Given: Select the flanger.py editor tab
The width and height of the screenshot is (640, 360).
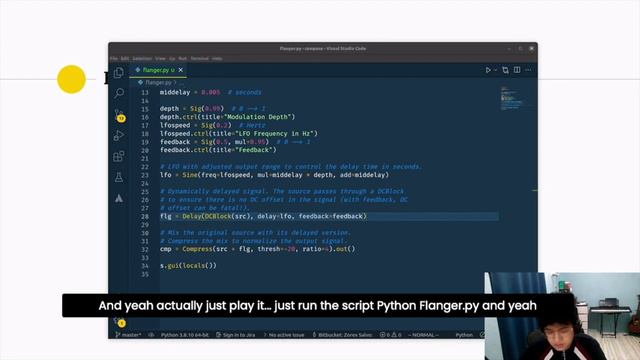Looking at the screenshot, I should click(158, 70).
